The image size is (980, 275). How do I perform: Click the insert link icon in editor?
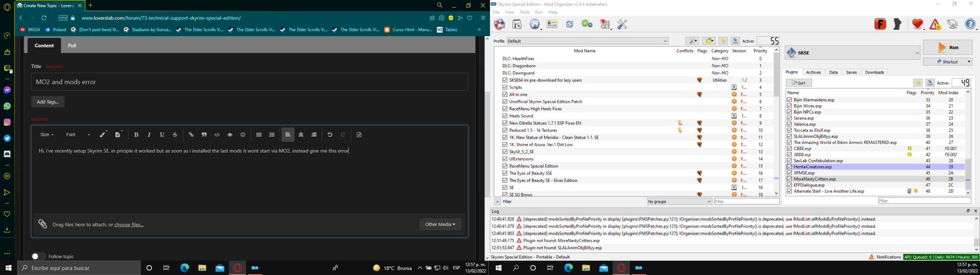[x=191, y=135]
